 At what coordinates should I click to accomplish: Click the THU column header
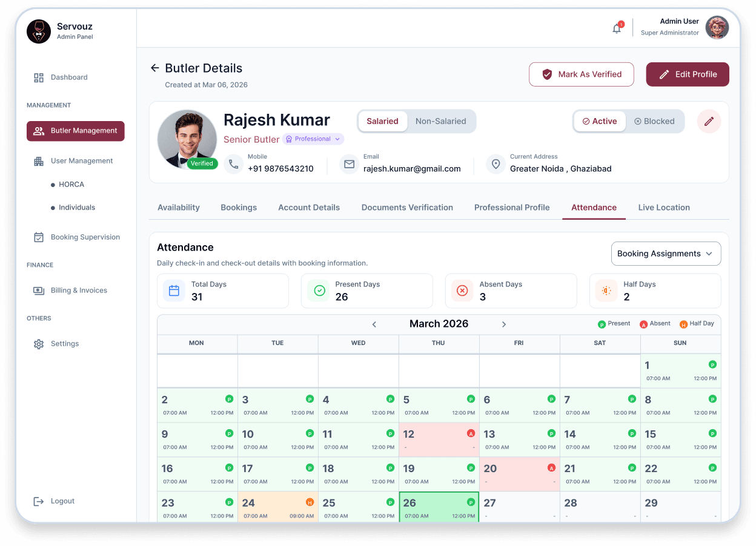[439, 343]
